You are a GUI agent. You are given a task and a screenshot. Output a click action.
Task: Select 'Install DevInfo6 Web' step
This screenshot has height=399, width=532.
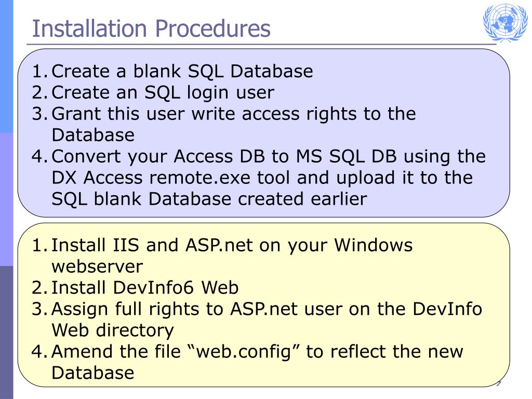pyautogui.click(x=145, y=288)
